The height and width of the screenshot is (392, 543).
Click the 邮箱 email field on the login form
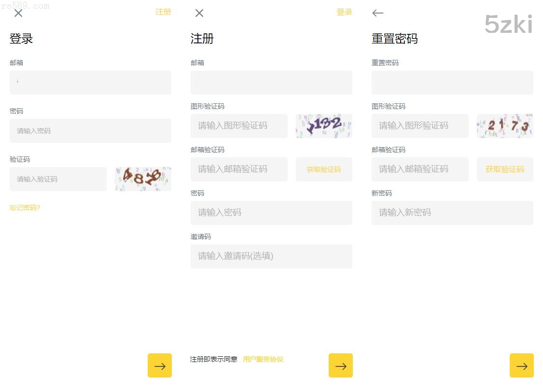(90, 82)
